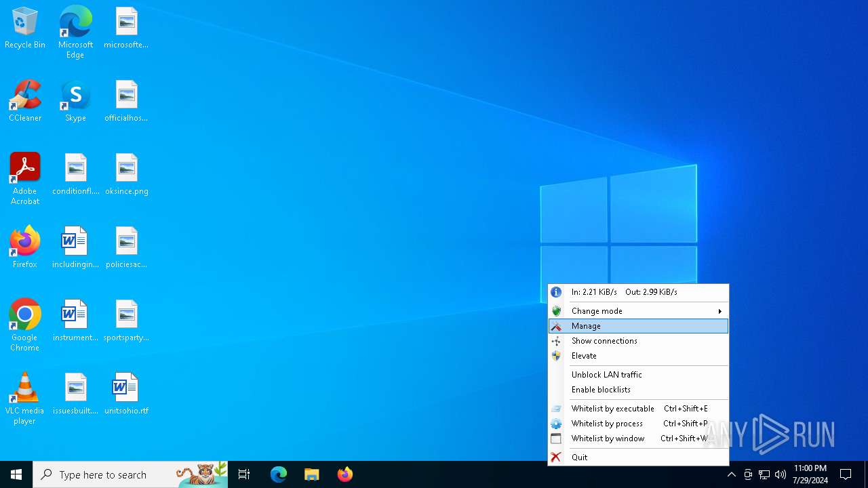Quit the firewall from the context menu
868x488 pixels.
pyautogui.click(x=638, y=457)
